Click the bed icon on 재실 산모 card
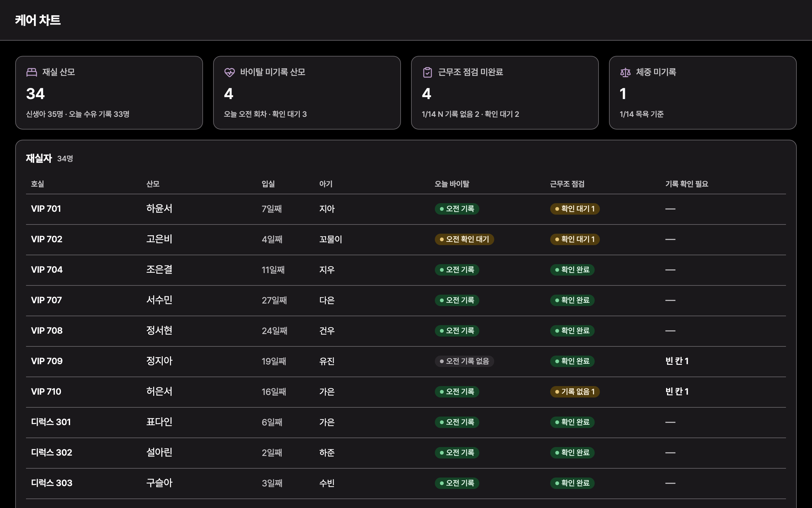This screenshot has height=508, width=812. (x=31, y=72)
